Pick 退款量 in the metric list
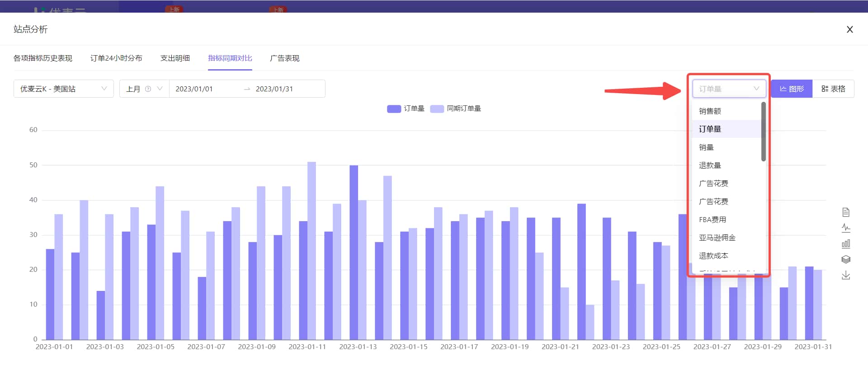Screen dimensions: 868x365 click(726, 165)
